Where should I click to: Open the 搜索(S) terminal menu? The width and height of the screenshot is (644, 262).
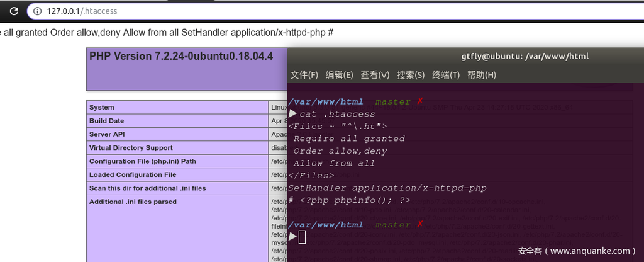click(x=411, y=75)
